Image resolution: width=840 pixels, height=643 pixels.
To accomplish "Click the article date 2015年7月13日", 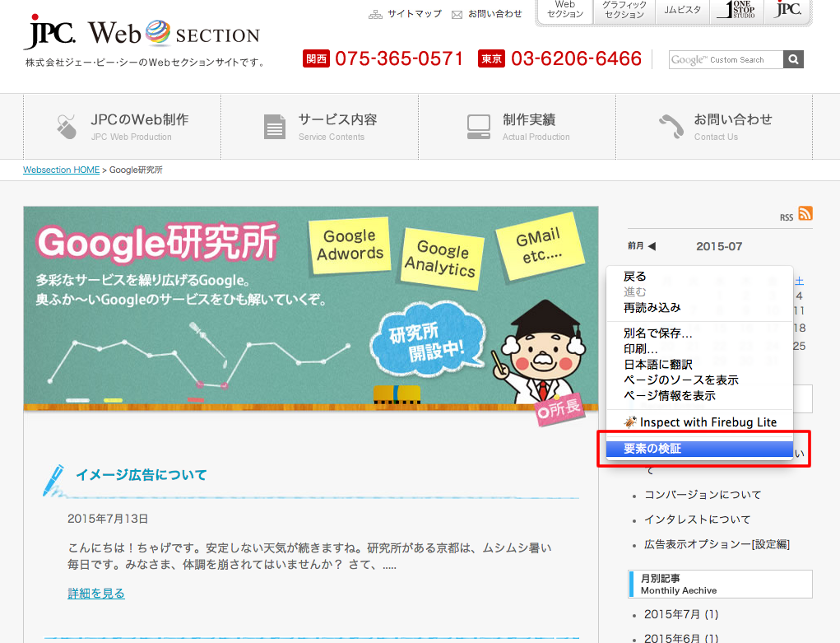I will coord(108,520).
